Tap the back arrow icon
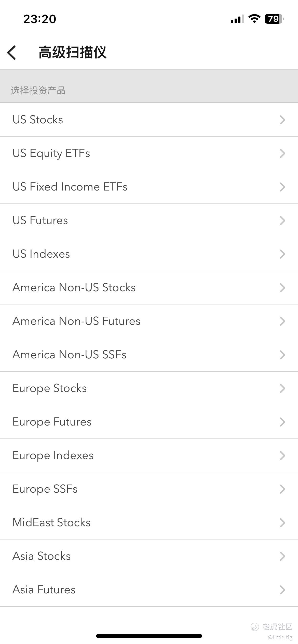 pos(12,53)
